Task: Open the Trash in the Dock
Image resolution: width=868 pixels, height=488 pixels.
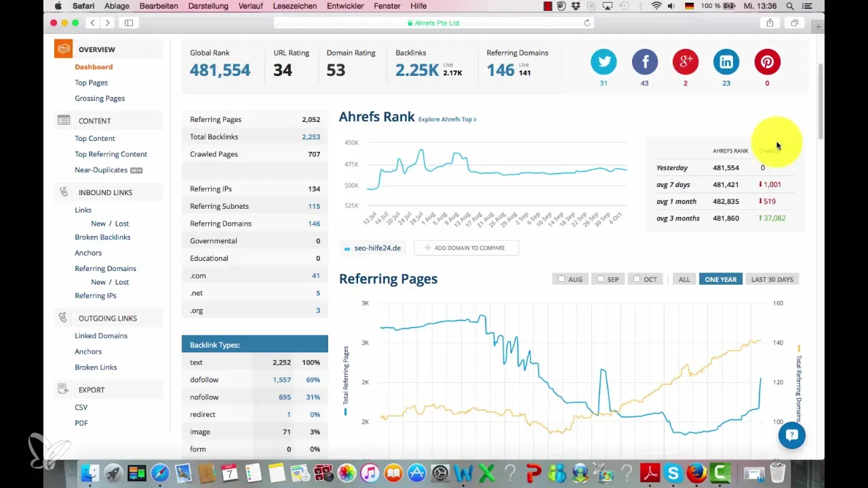Action: tap(777, 472)
